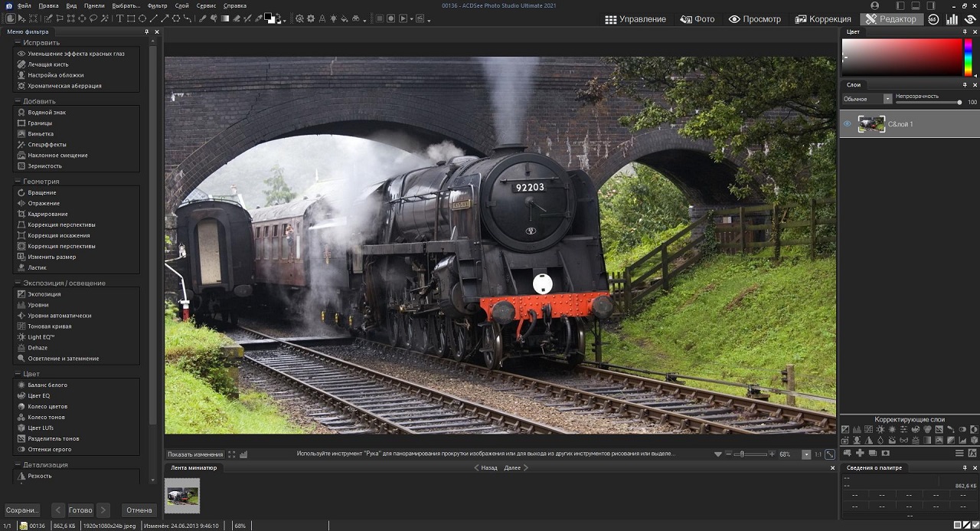980x531 pixels.
Task: Select the Hand pan tool
Action: [x=10, y=18]
